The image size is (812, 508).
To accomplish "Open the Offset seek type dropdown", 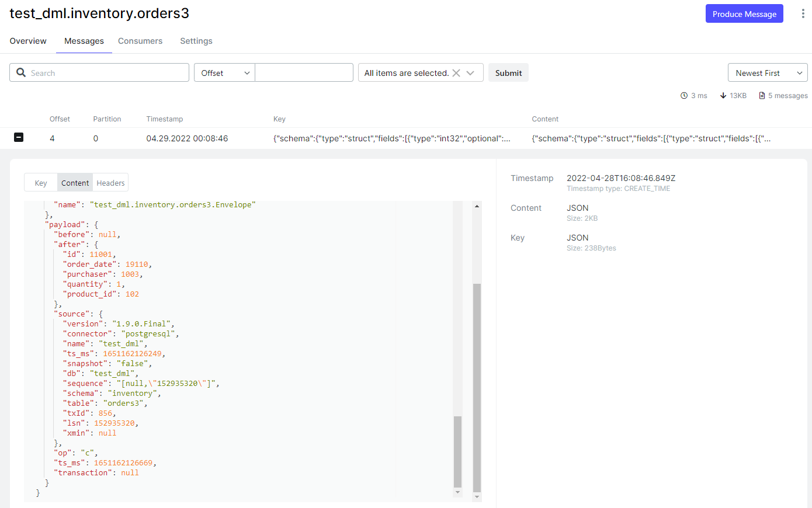I will pyautogui.click(x=224, y=72).
